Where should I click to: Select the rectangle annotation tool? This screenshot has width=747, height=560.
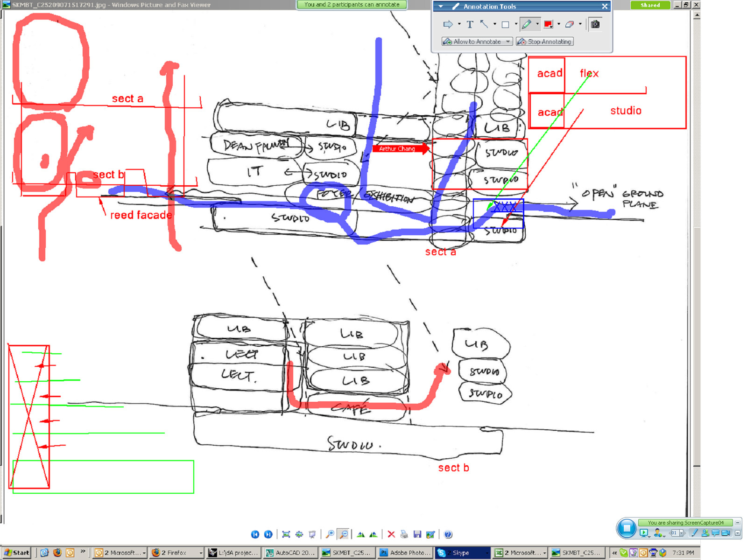coord(505,24)
